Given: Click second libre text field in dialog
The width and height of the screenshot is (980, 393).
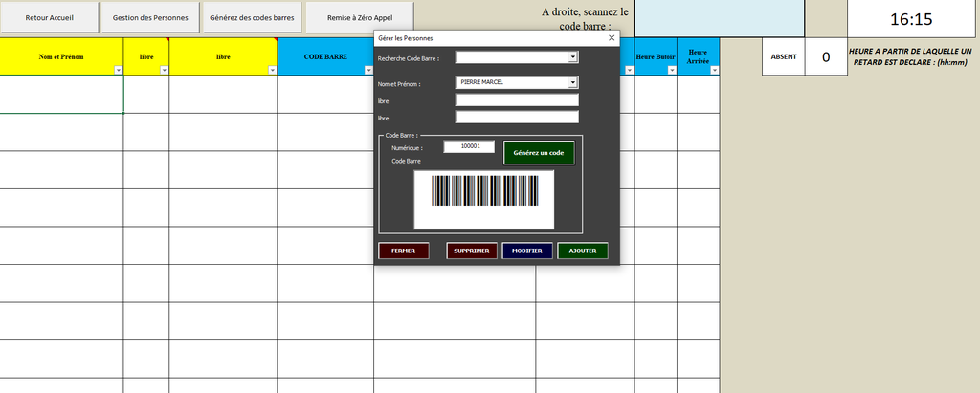Looking at the screenshot, I should (517, 117).
